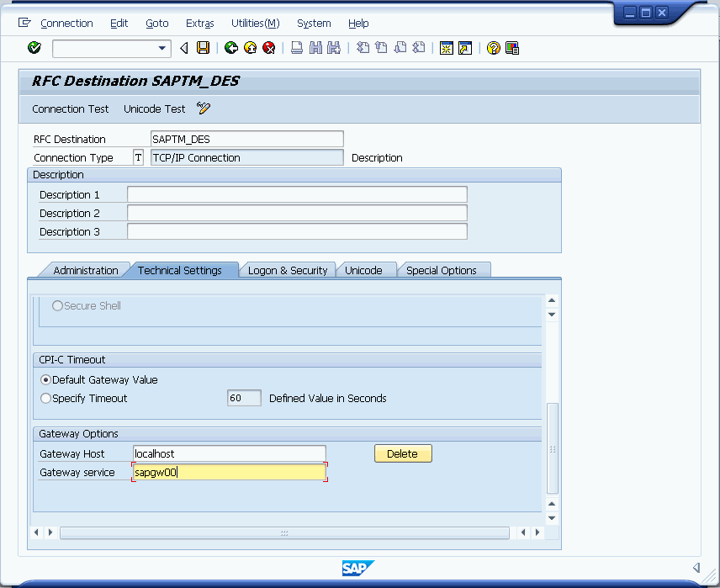This screenshot has width=720, height=588.
Task: Click the First Page icon
Action: 363,48
